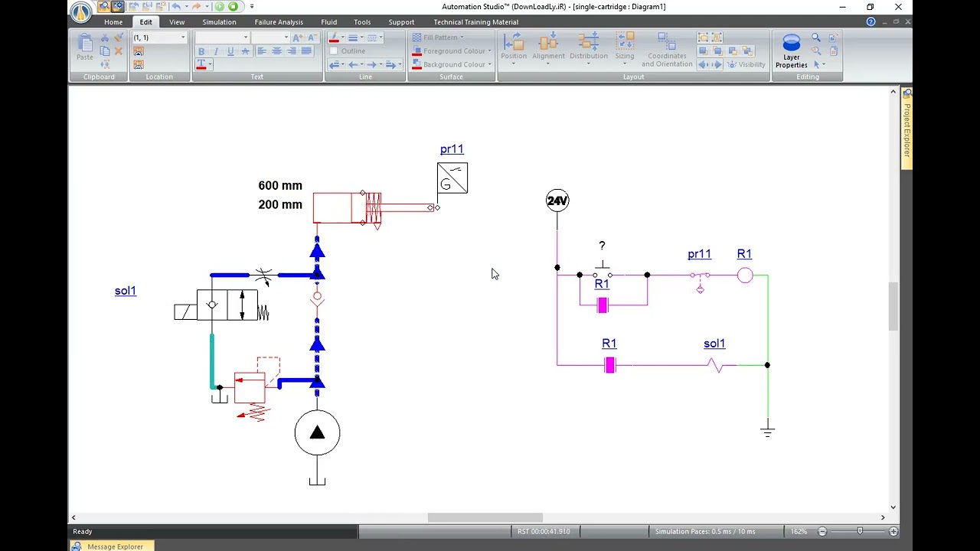Toggle the Outline checkbox

[334, 51]
